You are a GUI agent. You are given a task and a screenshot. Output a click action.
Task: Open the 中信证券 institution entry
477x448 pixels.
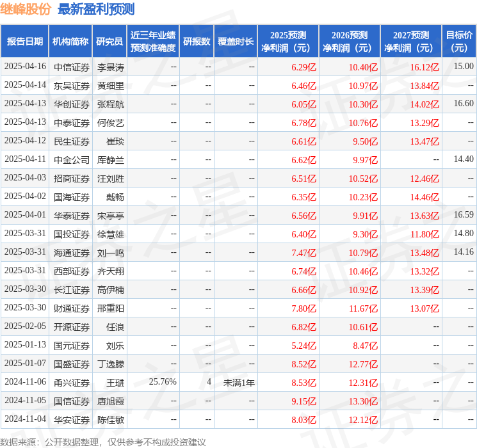point(71,67)
